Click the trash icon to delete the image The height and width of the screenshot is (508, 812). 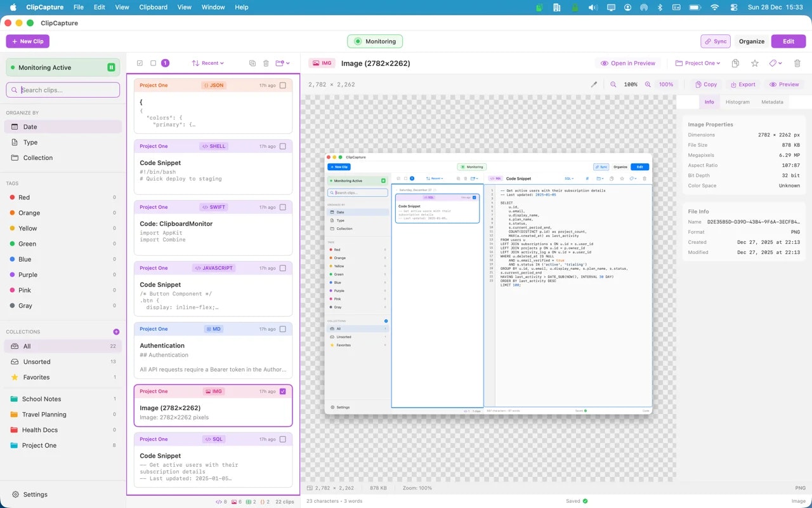pyautogui.click(x=797, y=63)
